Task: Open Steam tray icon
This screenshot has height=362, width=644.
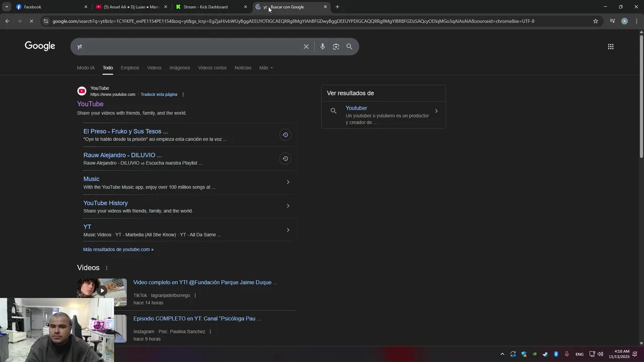Action: [x=545, y=354]
